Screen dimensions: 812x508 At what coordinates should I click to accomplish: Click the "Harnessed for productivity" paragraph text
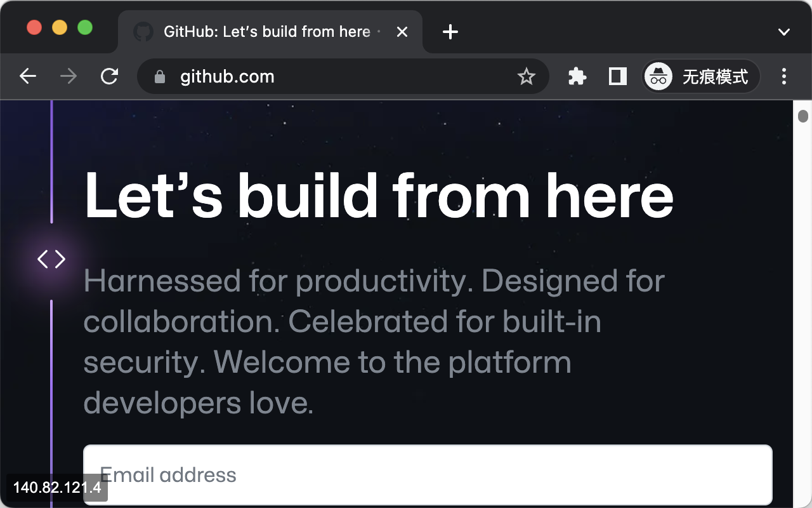click(374, 342)
